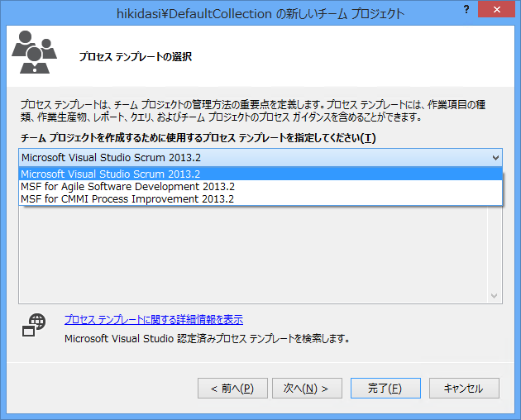The image size is (521, 420).
Task: Close the new team project dialog
Action: click(x=496, y=9)
